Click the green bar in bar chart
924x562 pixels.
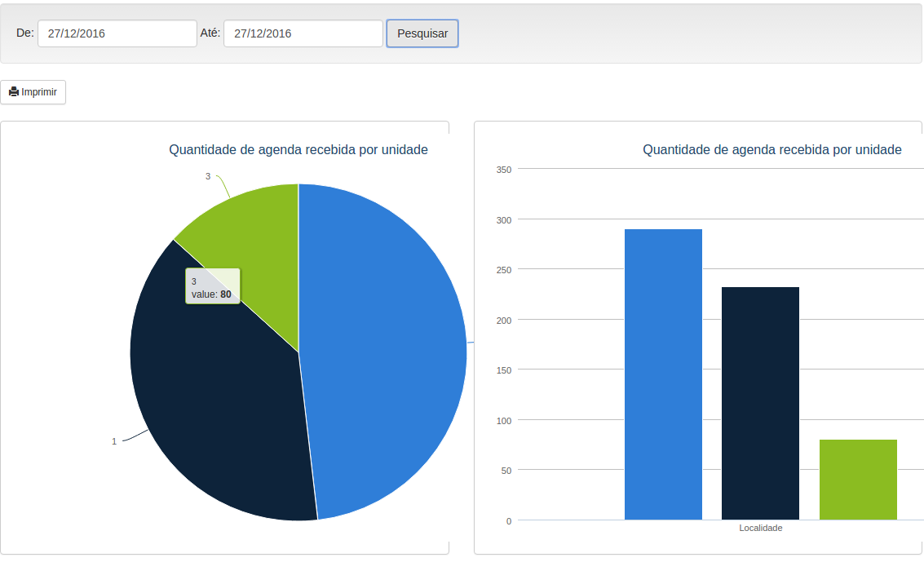(858, 480)
